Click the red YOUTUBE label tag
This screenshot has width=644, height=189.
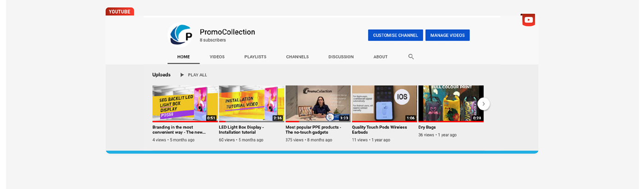click(120, 11)
